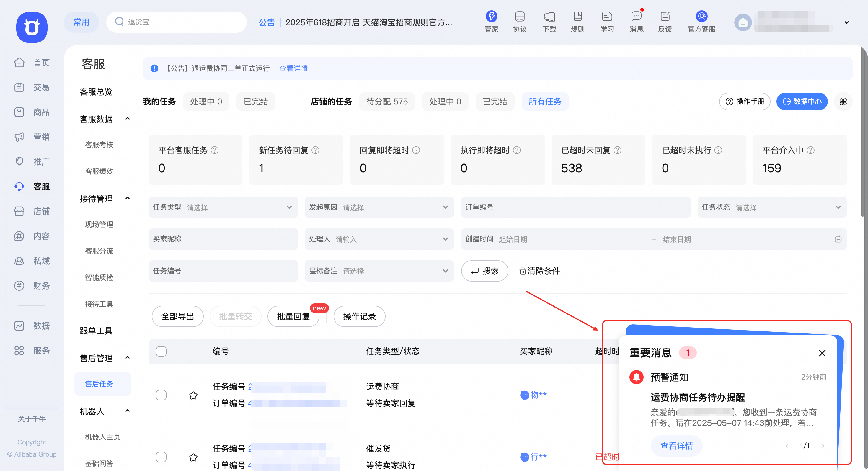This screenshot has height=471, width=868.
Task: Open the 任务状态 dropdown
Action: coord(772,207)
